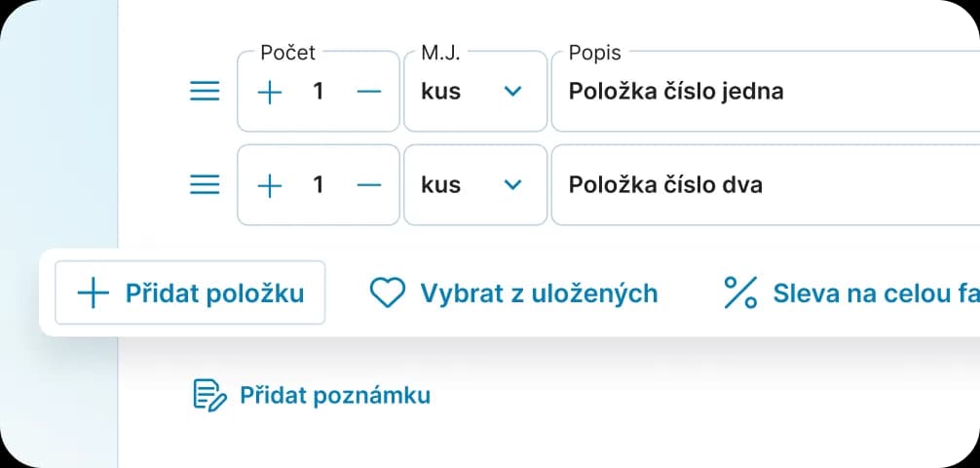Viewport: 980px width, 468px height.
Task: Click the chevron arrow in first row's M.J. field
Action: (x=512, y=92)
